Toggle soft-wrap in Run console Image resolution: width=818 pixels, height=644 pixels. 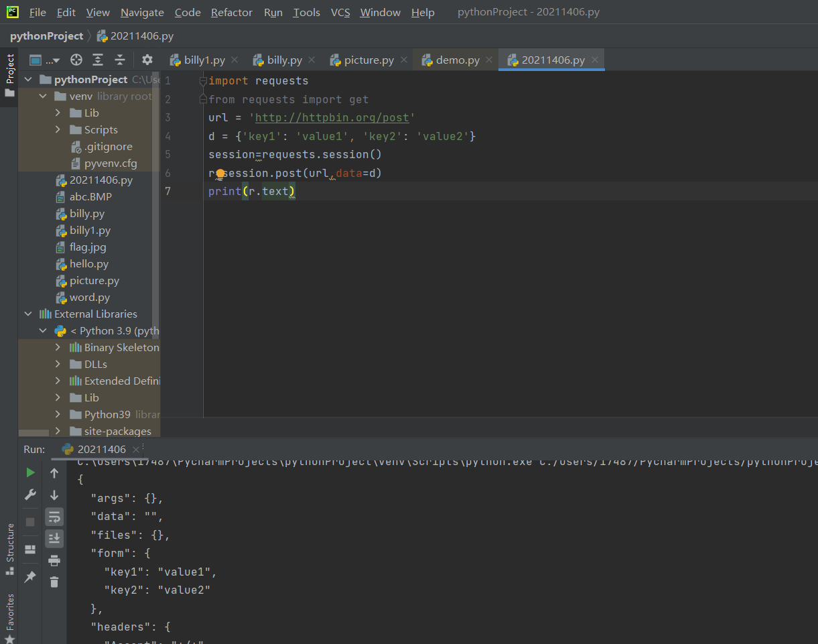(x=54, y=517)
